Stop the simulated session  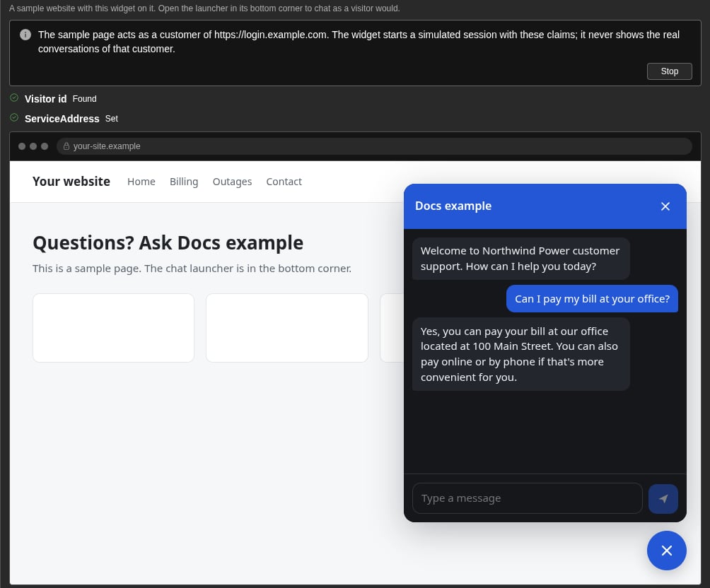click(669, 71)
